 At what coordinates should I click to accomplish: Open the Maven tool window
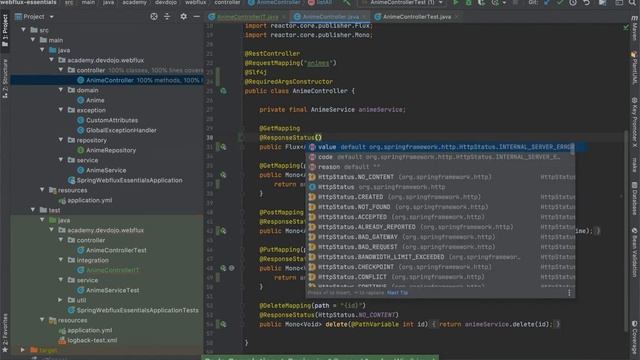(x=635, y=28)
